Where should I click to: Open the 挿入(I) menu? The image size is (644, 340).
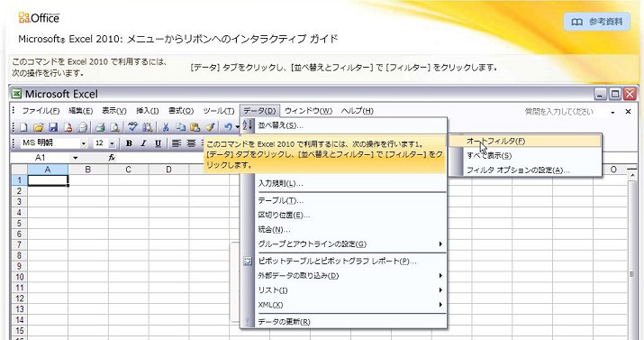click(x=148, y=111)
